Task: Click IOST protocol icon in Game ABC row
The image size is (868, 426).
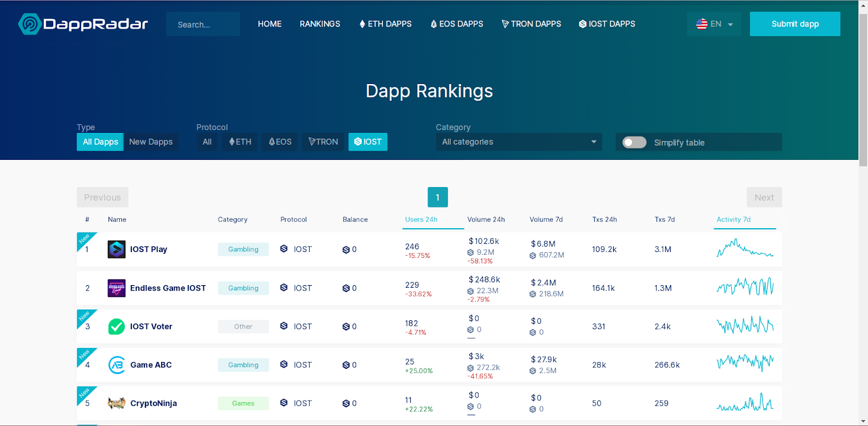Action: (x=284, y=364)
